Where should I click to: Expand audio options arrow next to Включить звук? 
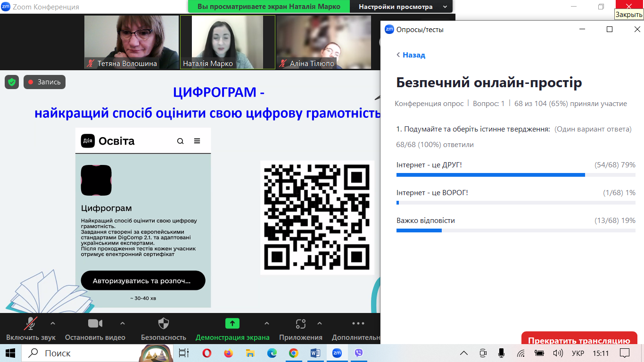tap(53, 323)
